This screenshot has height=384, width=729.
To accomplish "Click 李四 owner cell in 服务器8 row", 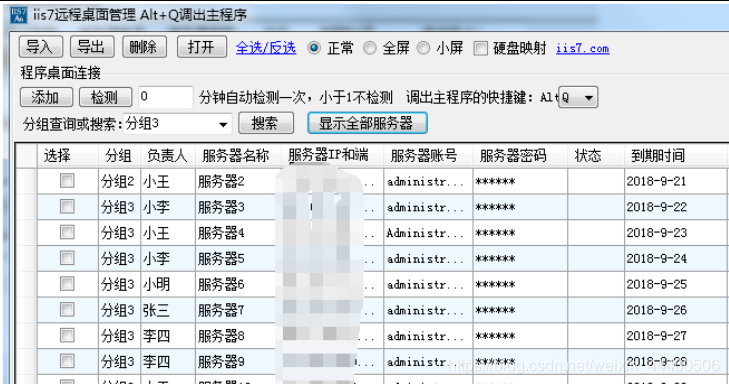I will 167,336.
